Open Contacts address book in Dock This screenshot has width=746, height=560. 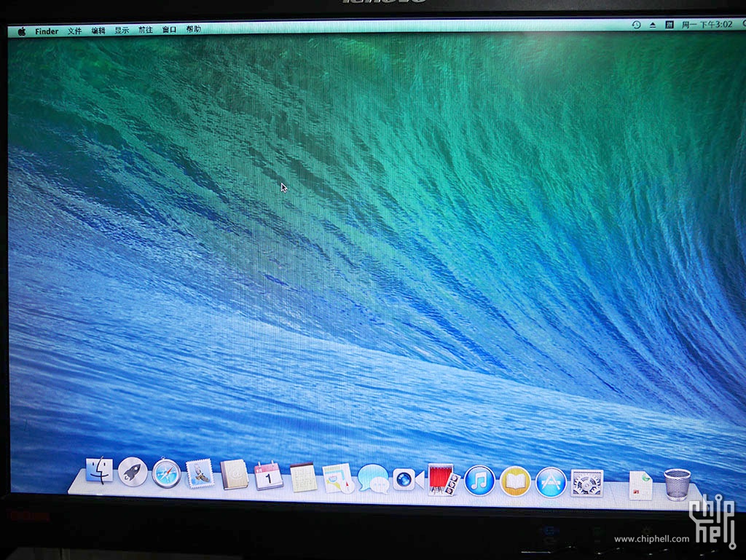(x=234, y=474)
